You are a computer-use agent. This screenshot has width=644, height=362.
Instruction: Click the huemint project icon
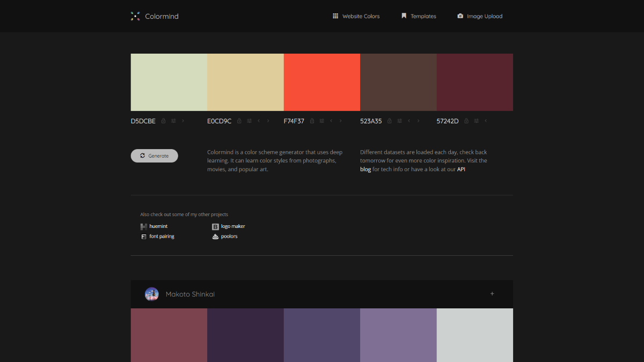click(143, 226)
